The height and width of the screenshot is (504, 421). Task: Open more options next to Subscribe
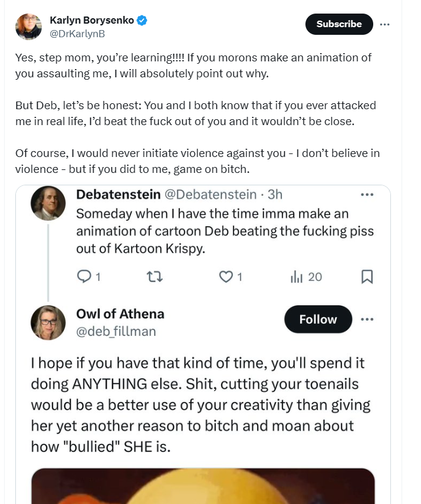384,24
